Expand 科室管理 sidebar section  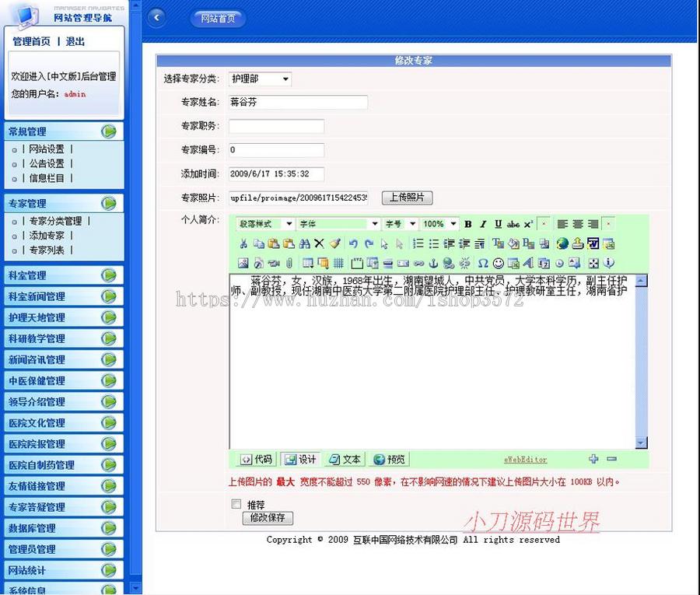pos(64,275)
